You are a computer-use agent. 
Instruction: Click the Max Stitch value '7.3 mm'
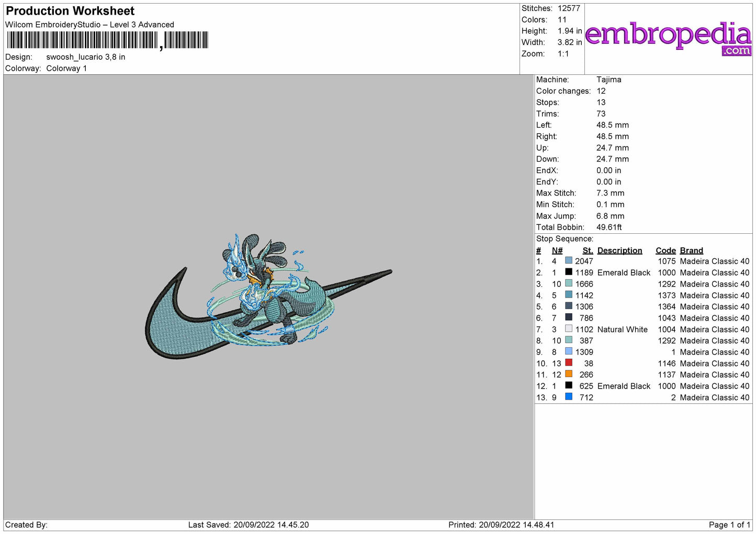click(611, 193)
